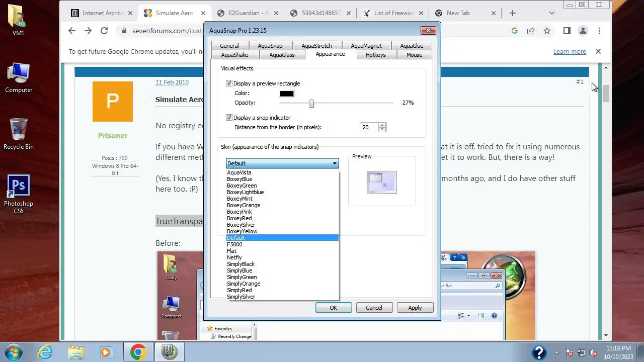Reload the page in Chrome
Viewport: 644px width, 362px height.
104,31
